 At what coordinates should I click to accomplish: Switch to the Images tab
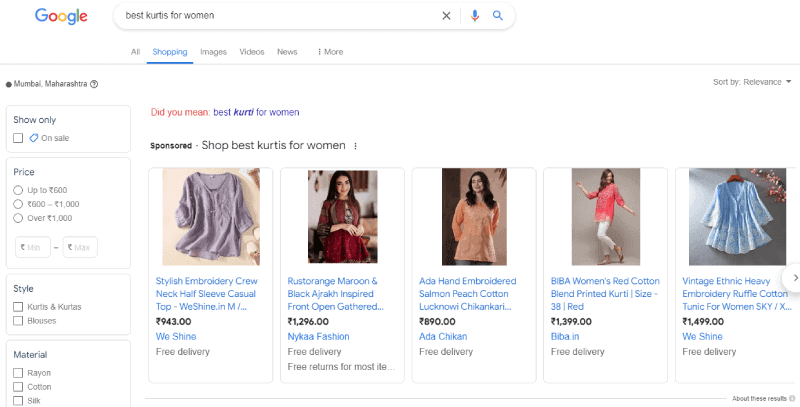click(x=213, y=52)
